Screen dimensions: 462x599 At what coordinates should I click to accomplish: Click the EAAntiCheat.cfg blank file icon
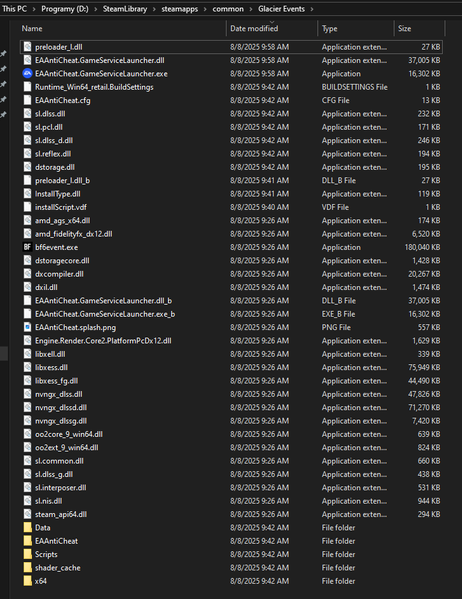pos(27,100)
